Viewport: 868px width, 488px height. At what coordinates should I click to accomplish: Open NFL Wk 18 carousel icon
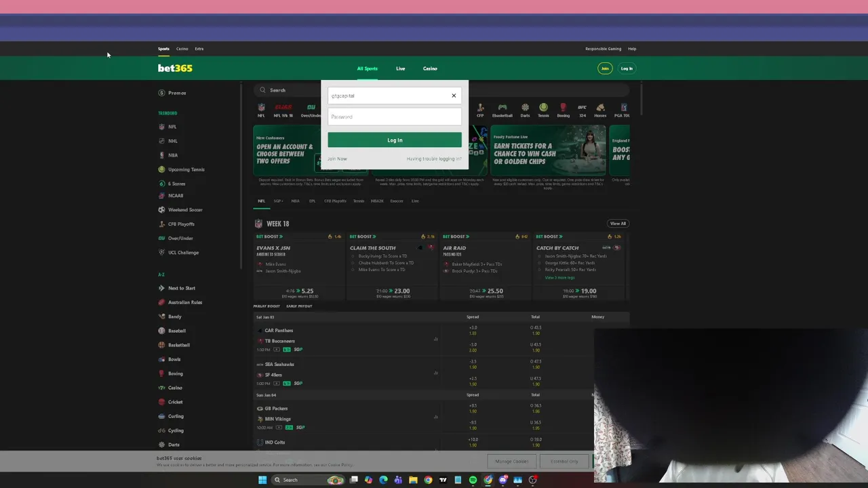tap(283, 110)
